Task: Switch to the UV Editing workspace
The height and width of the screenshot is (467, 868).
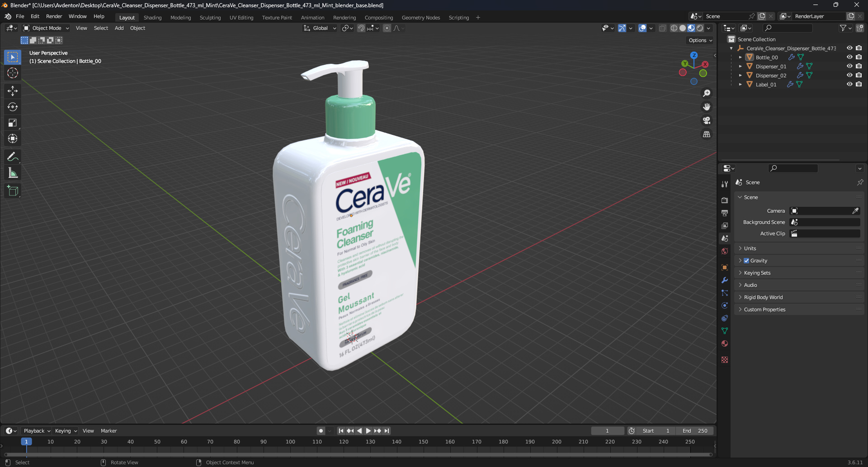Action: pos(241,18)
